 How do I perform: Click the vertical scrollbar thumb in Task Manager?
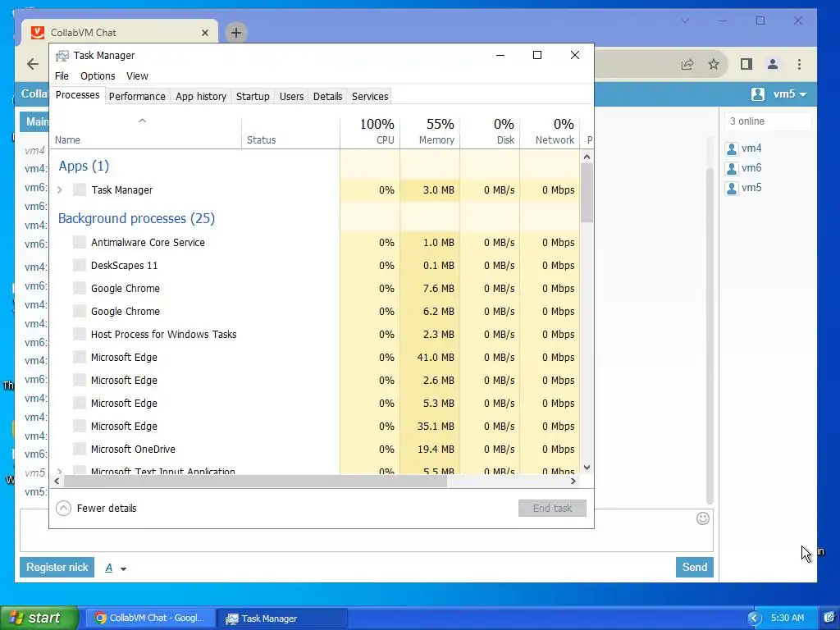pos(587,192)
